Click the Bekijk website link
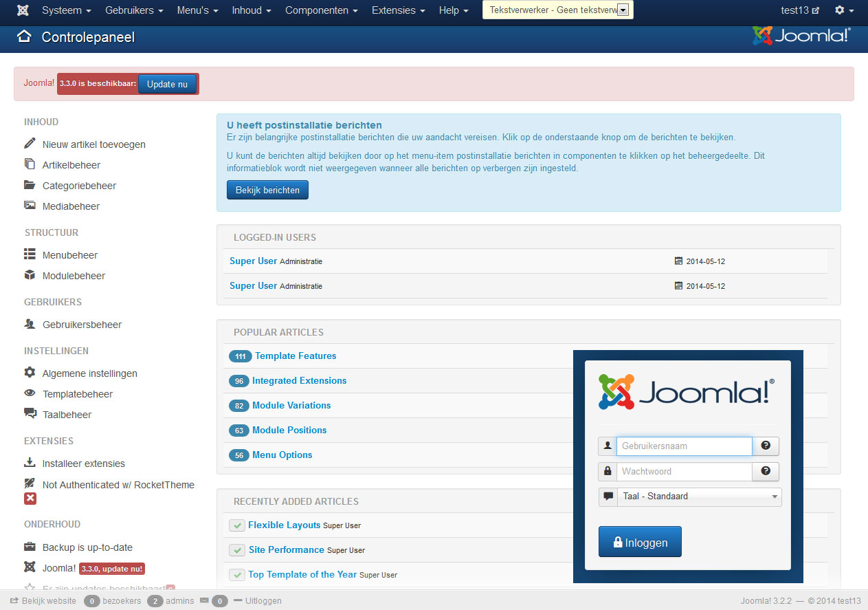Image resolution: width=868 pixels, height=610 pixels. point(43,600)
